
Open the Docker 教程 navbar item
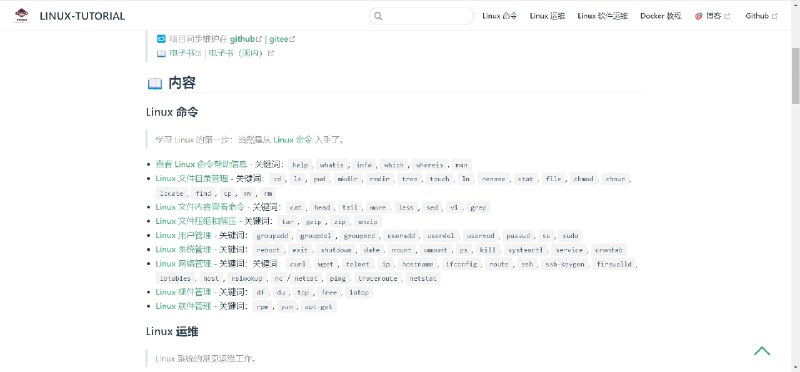point(661,16)
